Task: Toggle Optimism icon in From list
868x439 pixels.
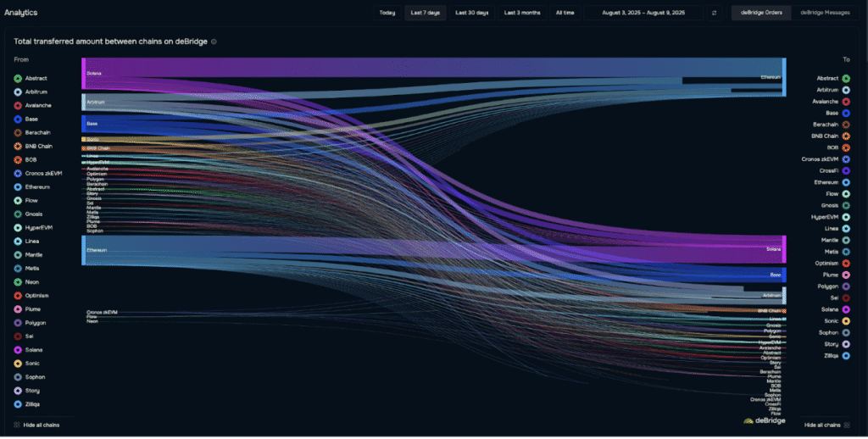Action: (18, 296)
